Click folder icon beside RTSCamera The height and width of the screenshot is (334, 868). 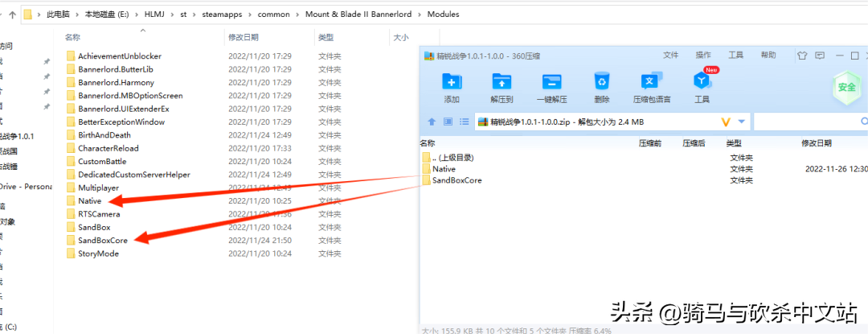(x=70, y=214)
